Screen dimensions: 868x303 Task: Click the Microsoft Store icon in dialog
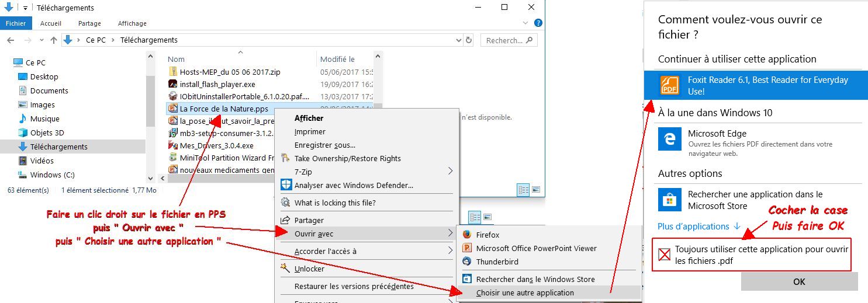pyautogui.click(x=670, y=200)
